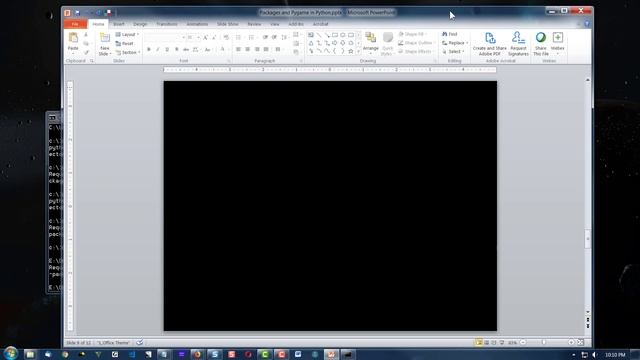The height and width of the screenshot is (360, 640).
Task: Open the font size dropdown
Action: (x=199, y=38)
